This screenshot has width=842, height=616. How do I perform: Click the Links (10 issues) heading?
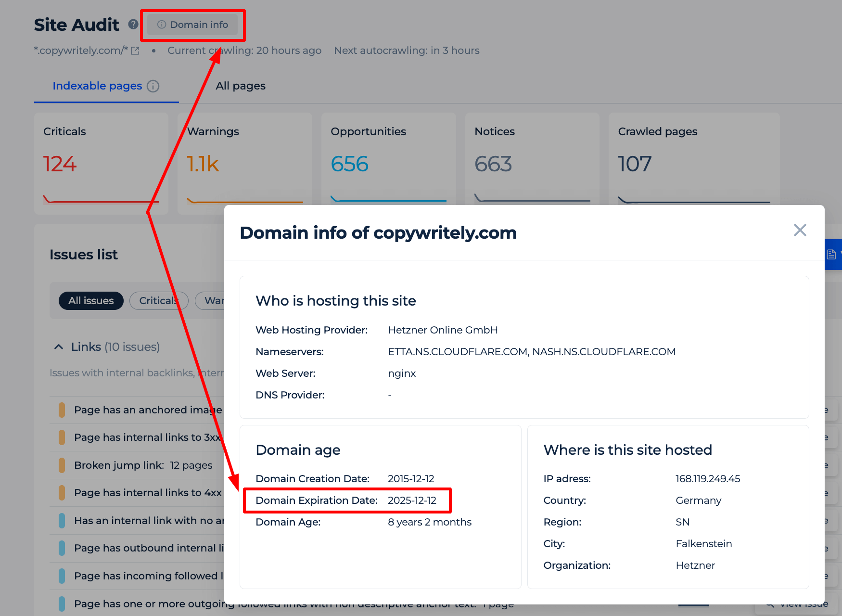tap(115, 347)
